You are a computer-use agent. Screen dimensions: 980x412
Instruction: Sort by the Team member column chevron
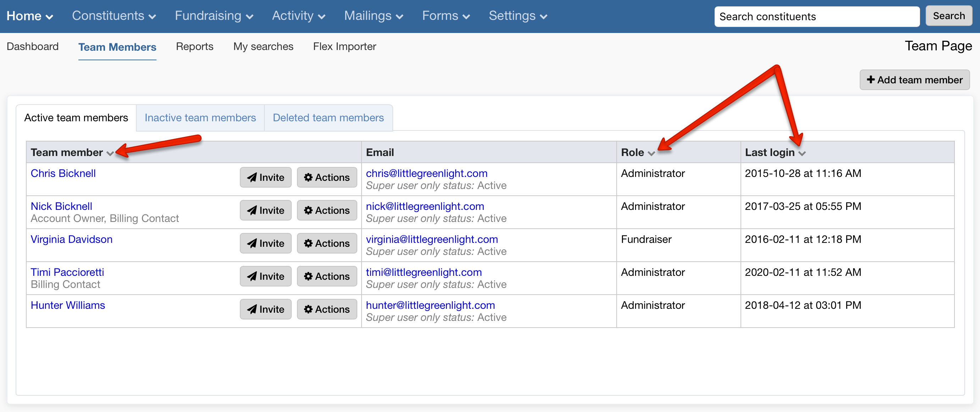(x=111, y=154)
